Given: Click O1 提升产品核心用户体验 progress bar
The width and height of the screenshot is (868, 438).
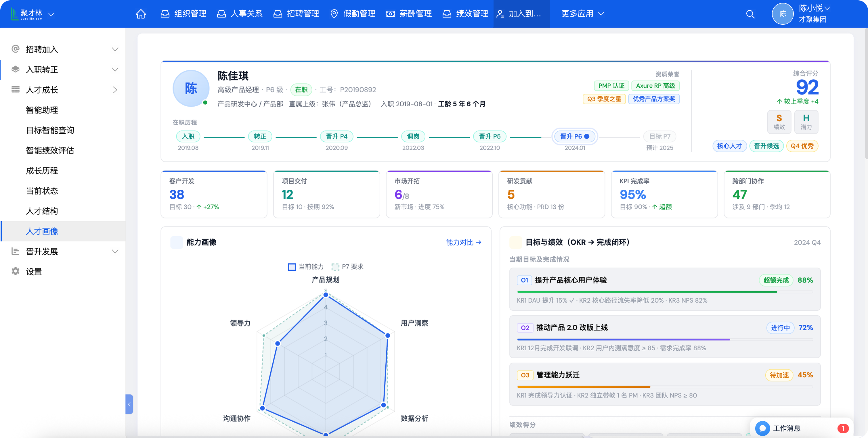Looking at the screenshot, I should [x=665, y=292].
